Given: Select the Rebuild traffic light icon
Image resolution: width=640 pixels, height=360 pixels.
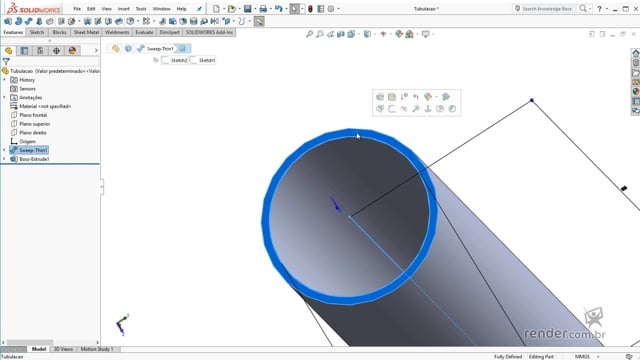Looking at the screenshot, I should click(310, 9).
